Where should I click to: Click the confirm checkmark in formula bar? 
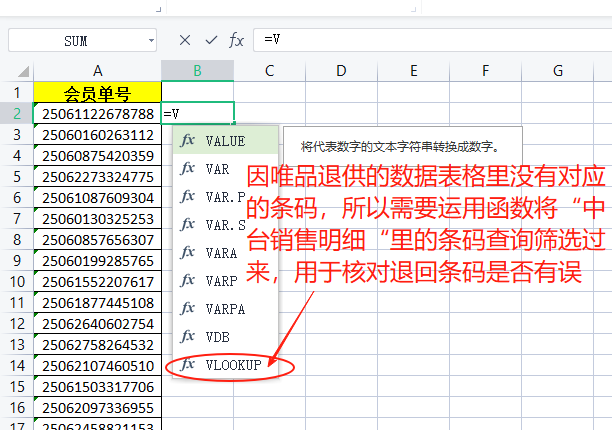(x=210, y=40)
